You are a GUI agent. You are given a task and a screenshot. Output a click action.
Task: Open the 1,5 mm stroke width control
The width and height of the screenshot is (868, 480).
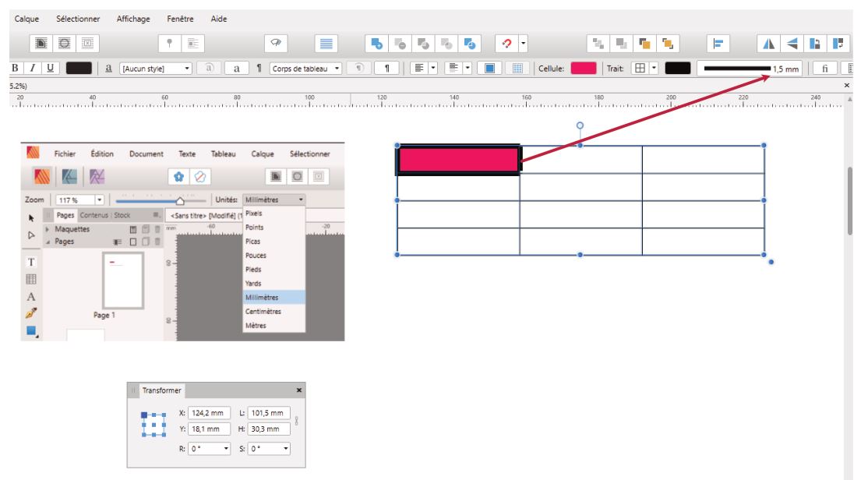tap(750, 68)
